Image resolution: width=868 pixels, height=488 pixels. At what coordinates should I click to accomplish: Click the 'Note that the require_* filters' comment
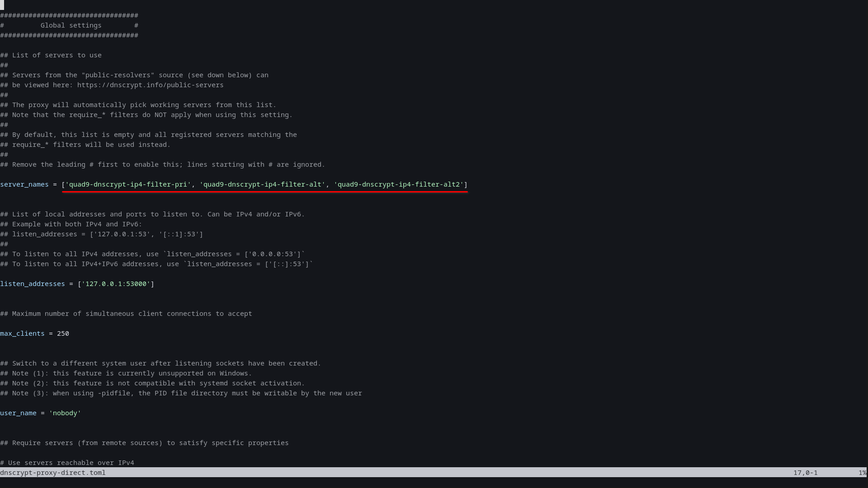[146, 115]
